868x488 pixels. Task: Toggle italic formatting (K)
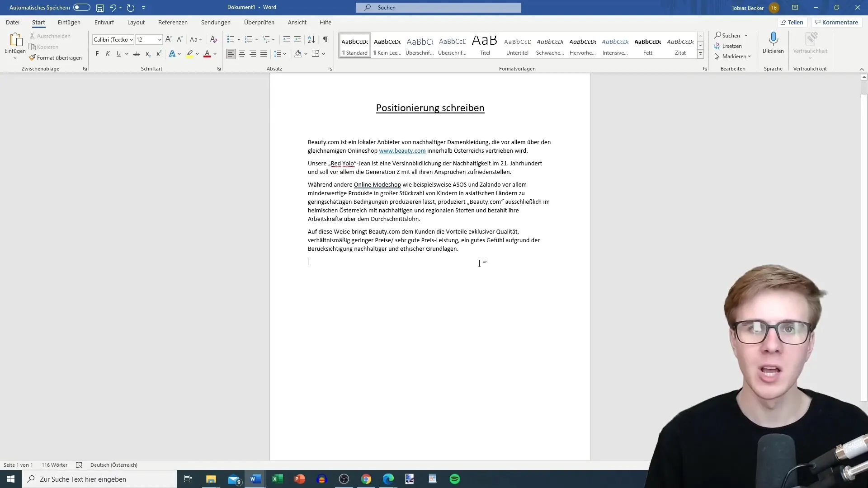click(x=108, y=54)
